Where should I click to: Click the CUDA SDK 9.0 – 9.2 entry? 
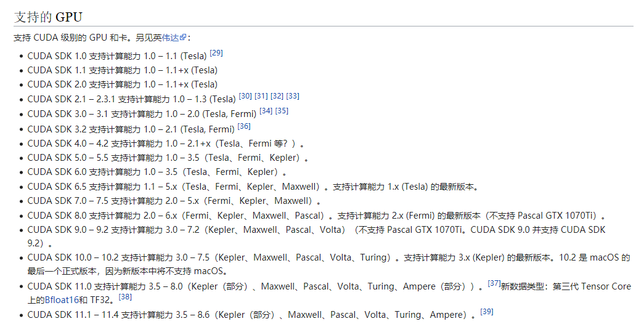pyautogui.click(x=316, y=237)
